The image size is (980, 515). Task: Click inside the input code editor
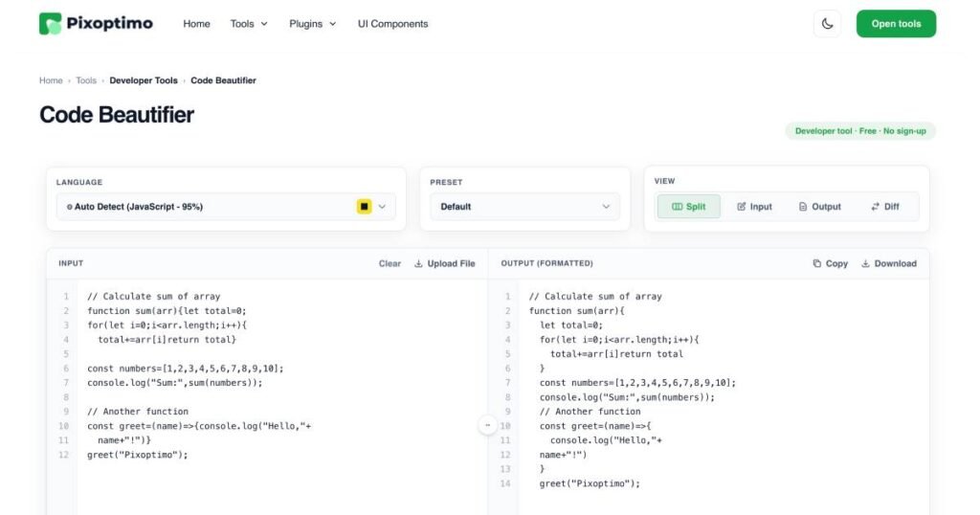[x=281, y=397]
